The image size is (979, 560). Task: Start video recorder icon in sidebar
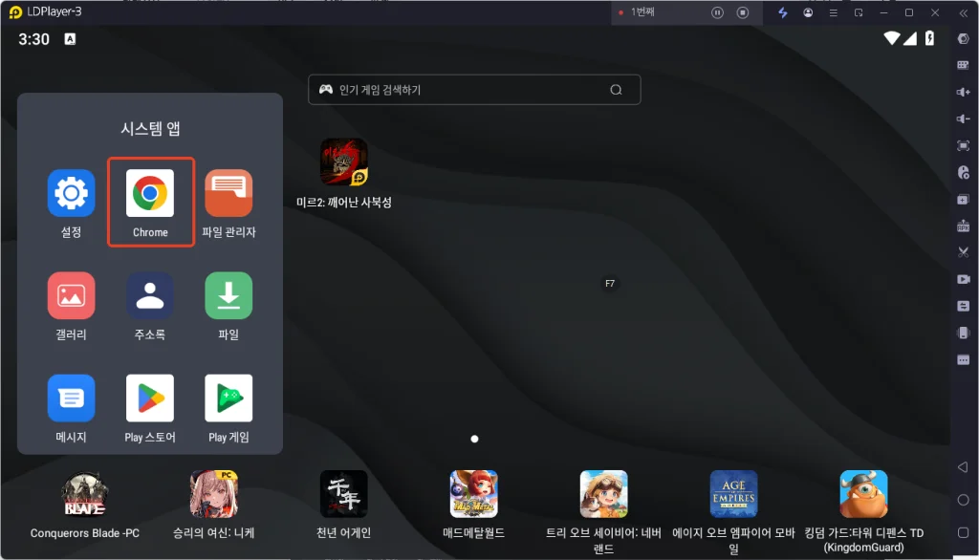[964, 279]
